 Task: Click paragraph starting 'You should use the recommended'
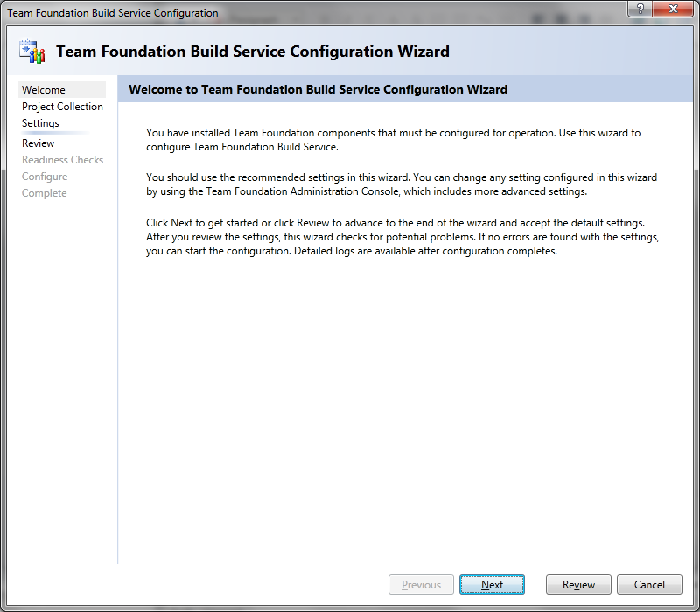coord(402,184)
